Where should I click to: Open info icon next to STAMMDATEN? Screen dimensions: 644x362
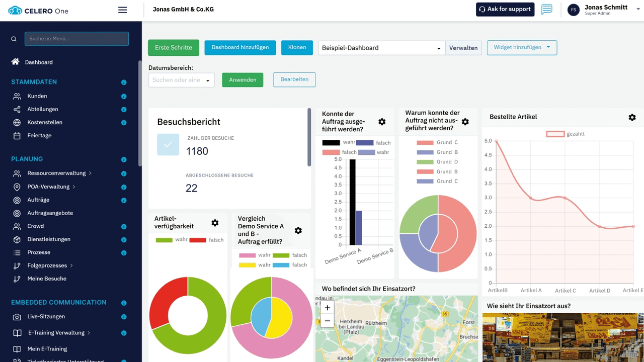click(124, 82)
